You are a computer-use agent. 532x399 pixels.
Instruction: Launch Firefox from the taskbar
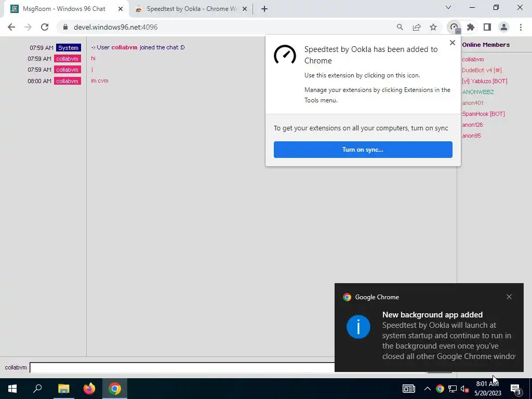pos(89,389)
